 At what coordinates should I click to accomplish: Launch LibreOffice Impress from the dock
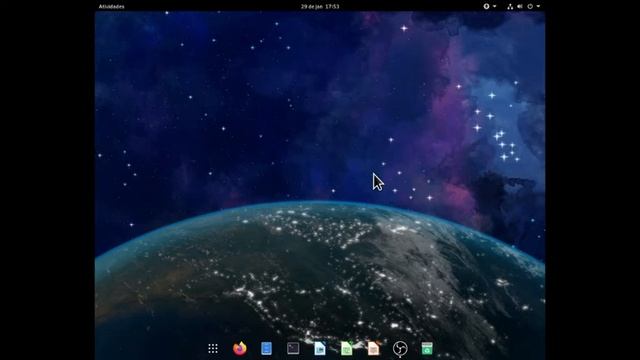point(373,348)
